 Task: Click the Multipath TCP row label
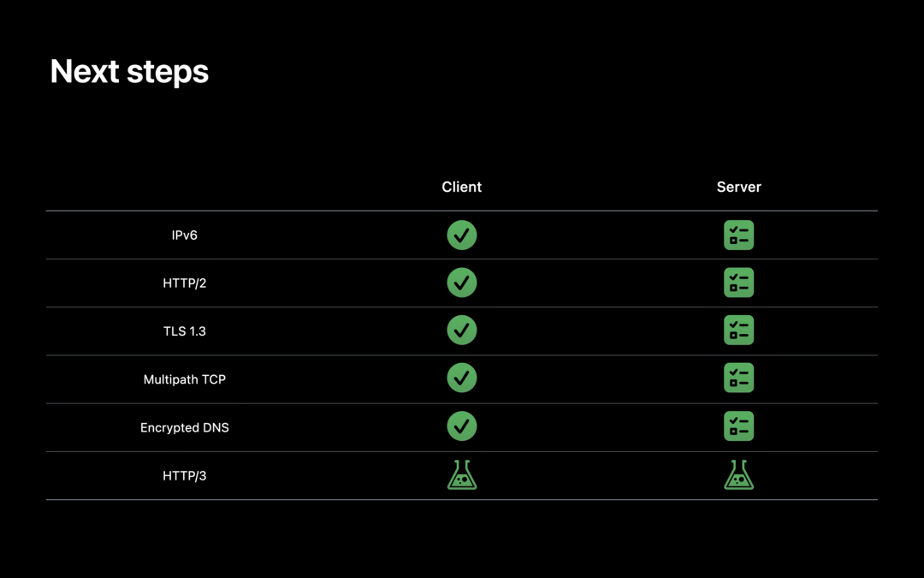click(x=185, y=378)
